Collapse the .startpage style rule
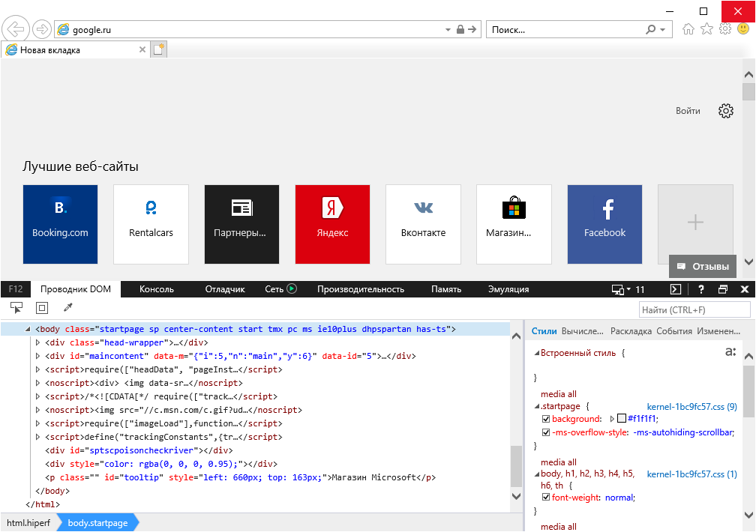Screen dimensions: 756x532 (537, 407)
